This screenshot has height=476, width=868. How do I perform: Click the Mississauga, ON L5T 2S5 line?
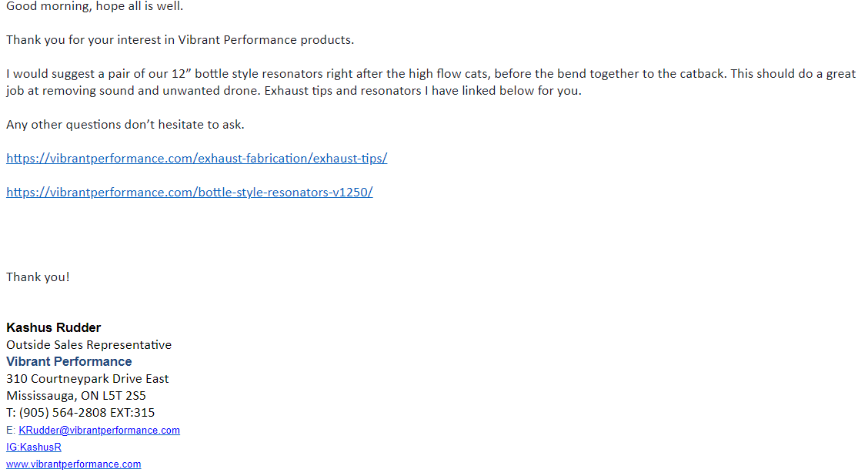[76, 396]
